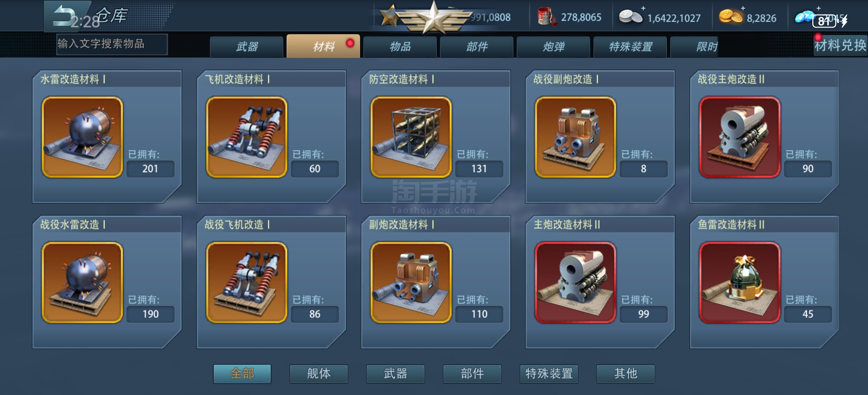Click the silver coins plus icon
Viewport: 868px width, 395px height.
(x=643, y=8)
